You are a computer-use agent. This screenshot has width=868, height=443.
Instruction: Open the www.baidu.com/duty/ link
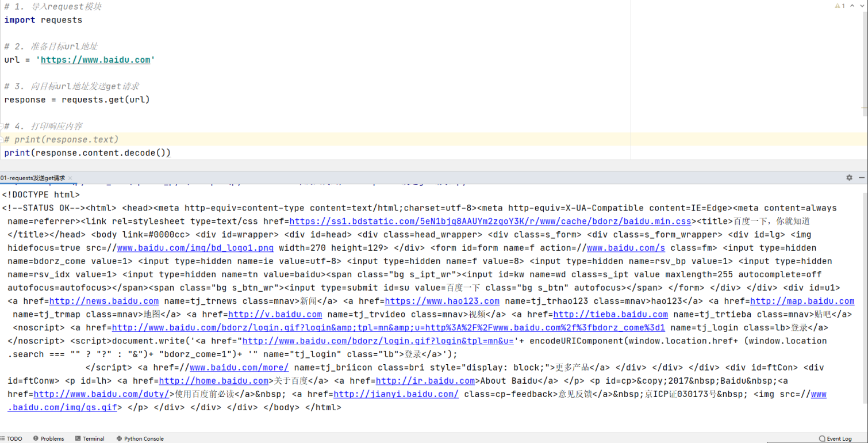[101, 394]
